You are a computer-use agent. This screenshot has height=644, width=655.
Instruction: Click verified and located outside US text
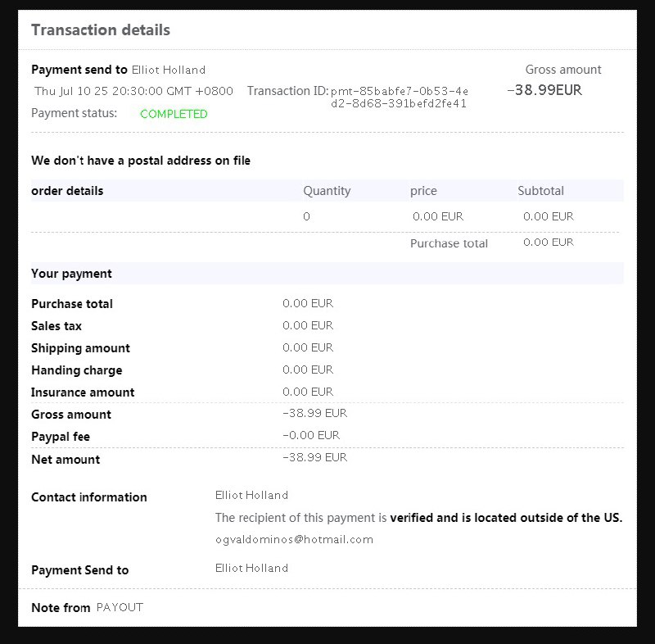click(x=506, y=518)
